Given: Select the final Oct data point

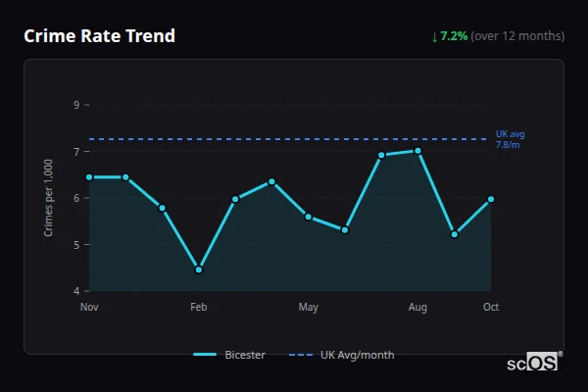Looking at the screenshot, I should coord(491,199).
